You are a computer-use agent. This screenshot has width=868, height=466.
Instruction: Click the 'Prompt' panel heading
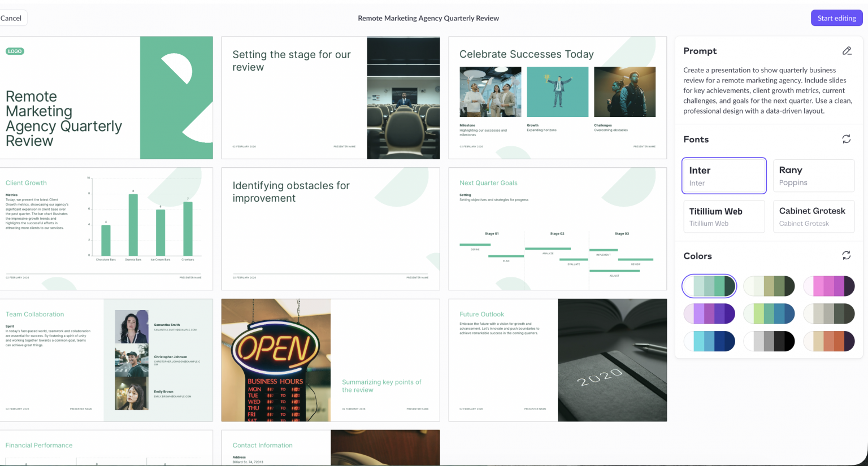(700, 51)
